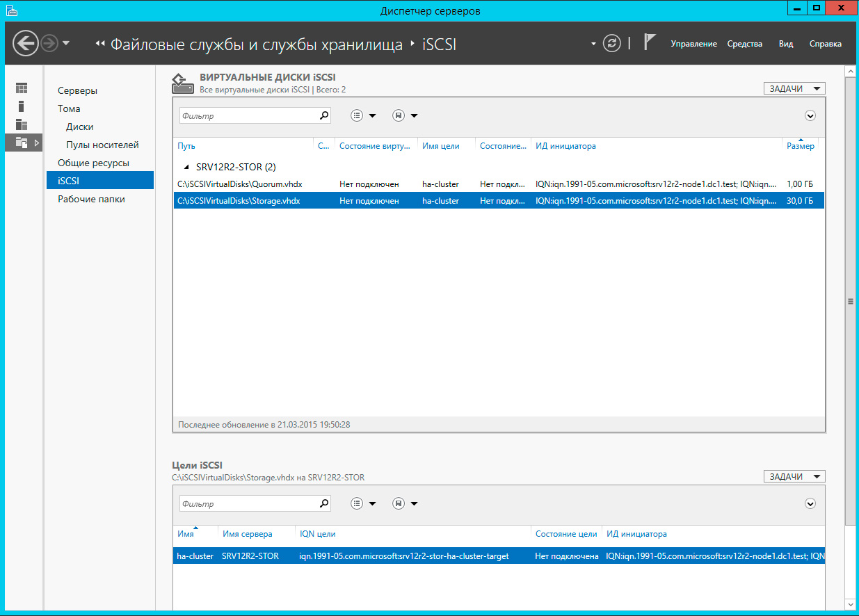Open the Управление menu
The width and height of the screenshot is (859, 616).
click(x=693, y=44)
